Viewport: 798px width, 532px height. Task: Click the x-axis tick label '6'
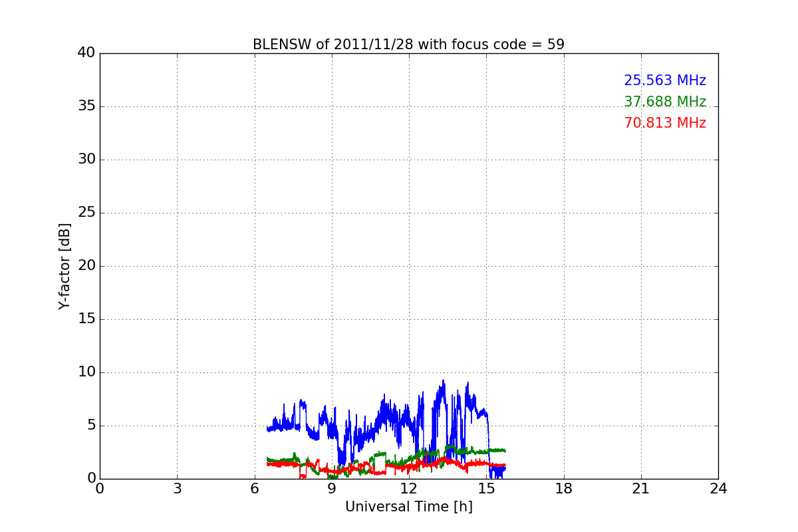[x=255, y=489]
